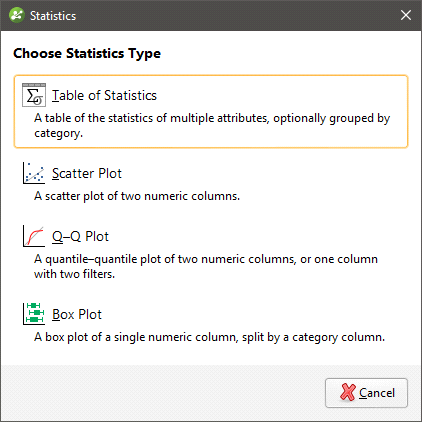Select the Scatter Plot dotted chart icon
Image resolution: width=422 pixels, height=422 pixels.
(x=34, y=173)
